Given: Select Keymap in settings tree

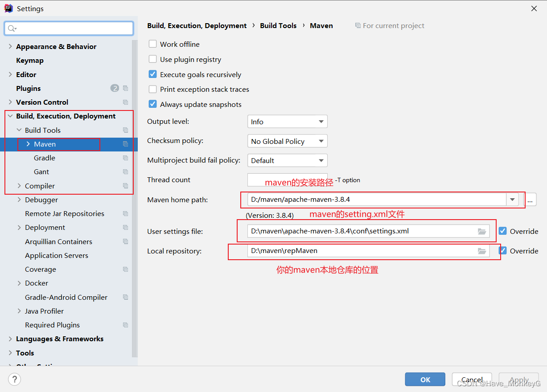Looking at the screenshot, I should 30,60.
